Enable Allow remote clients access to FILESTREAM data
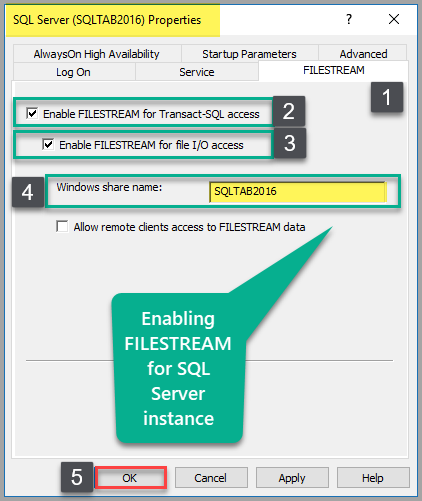 pos(62,226)
